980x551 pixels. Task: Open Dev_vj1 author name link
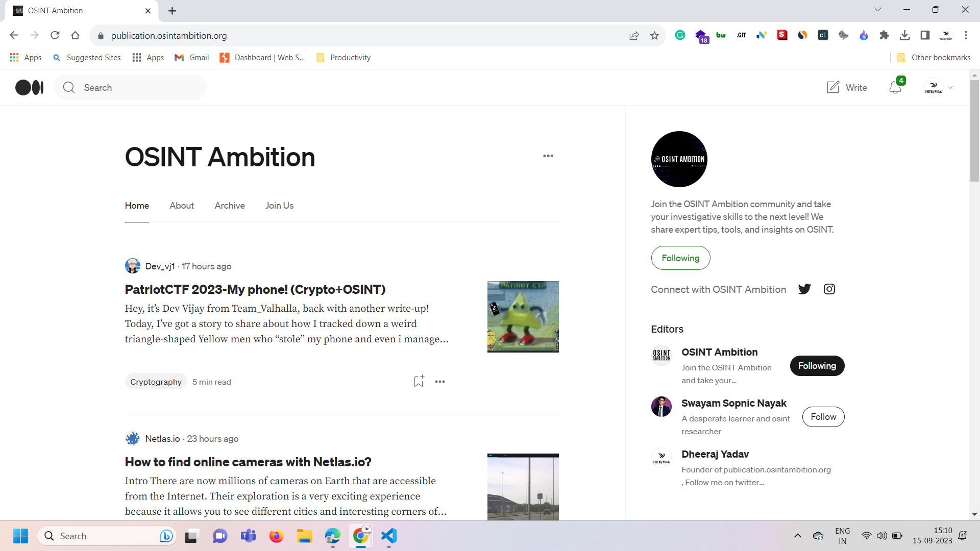click(x=160, y=266)
